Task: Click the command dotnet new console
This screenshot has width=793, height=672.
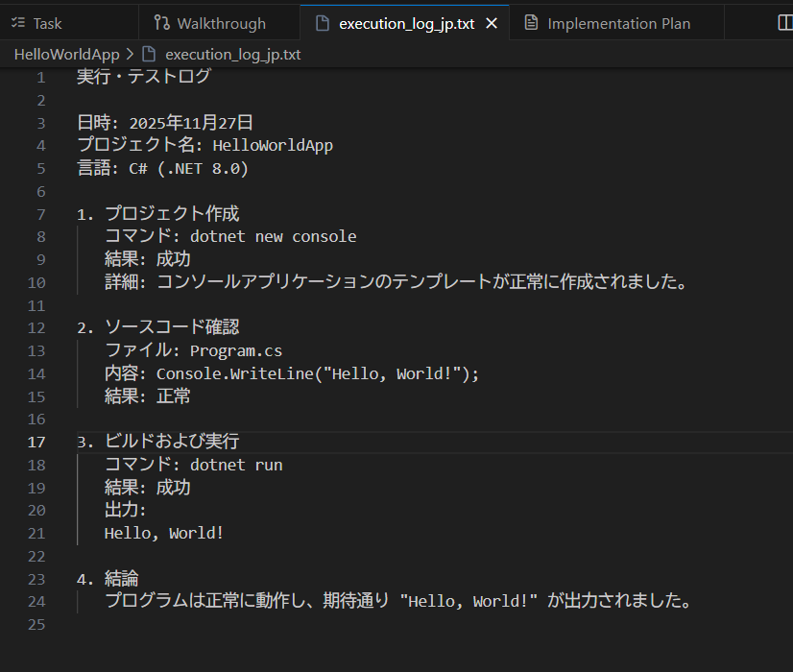Action: 273,237
